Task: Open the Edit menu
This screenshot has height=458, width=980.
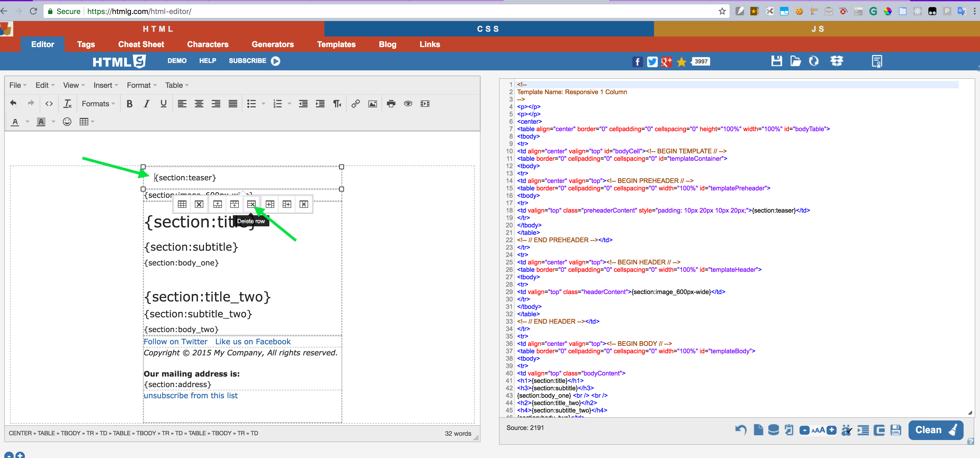Action: pyautogui.click(x=45, y=85)
